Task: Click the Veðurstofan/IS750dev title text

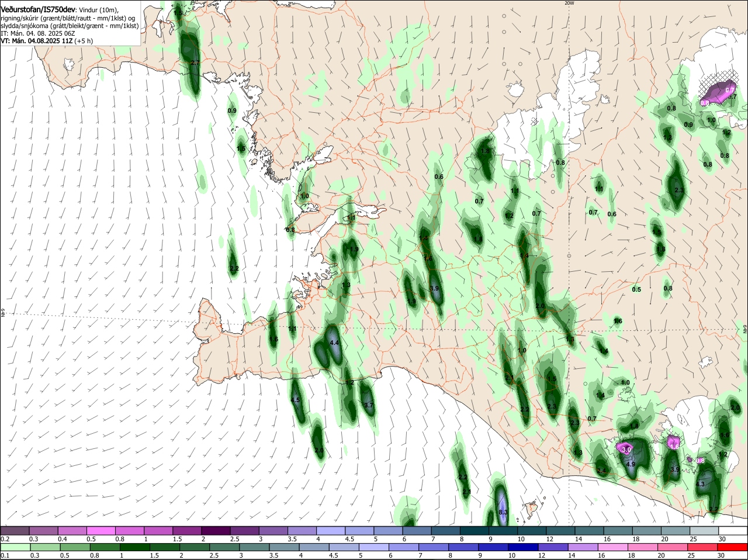Action: pyautogui.click(x=37, y=10)
